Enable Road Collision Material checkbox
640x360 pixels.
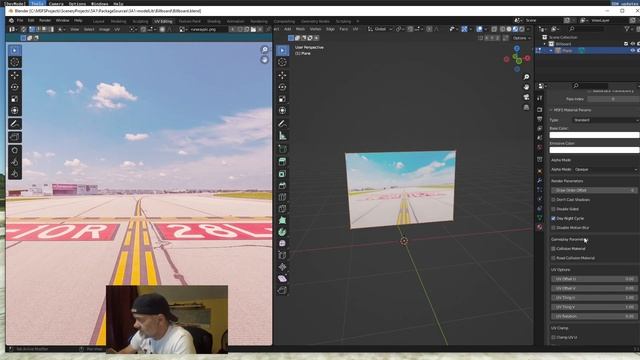pos(553,258)
